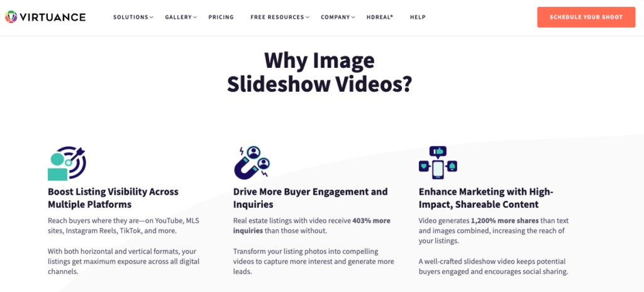Click 'Enhance Marketing with High-Impact, Shareable Content' heading
Viewport: 644px width, 292px height.
[486, 198]
